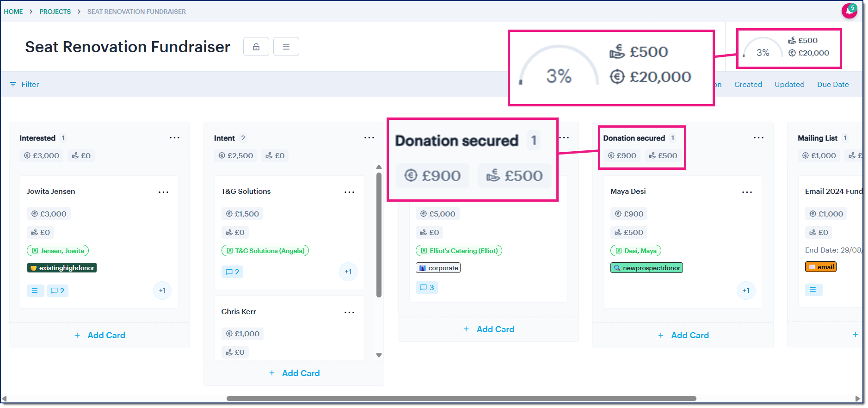
Task: Click the £1,000 target on Chris Kerr card
Action: (x=243, y=334)
